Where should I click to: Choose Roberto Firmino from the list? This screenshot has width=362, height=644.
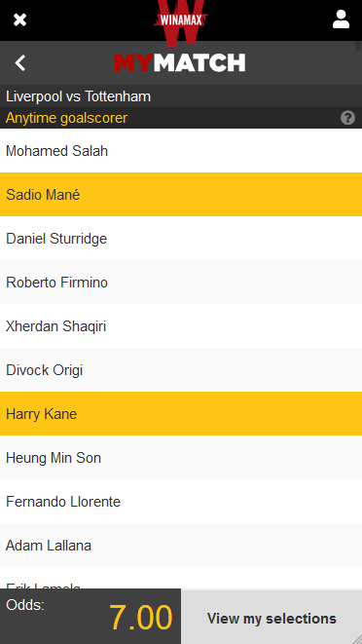(x=181, y=283)
